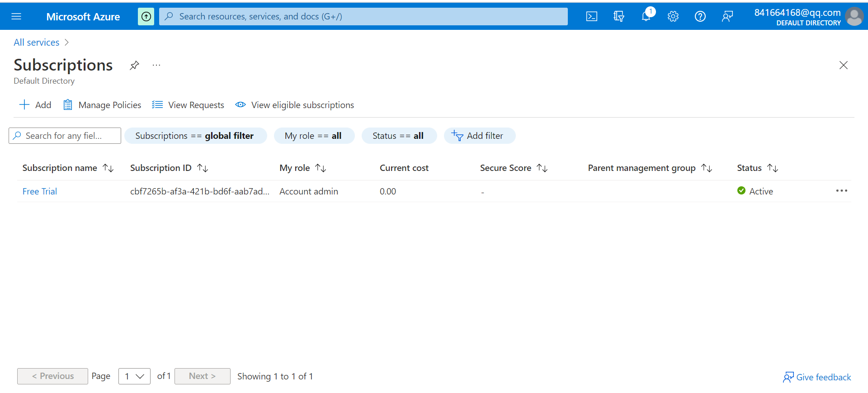
Task: Open the Free Trial row context menu
Action: pyautogui.click(x=842, y=191)
